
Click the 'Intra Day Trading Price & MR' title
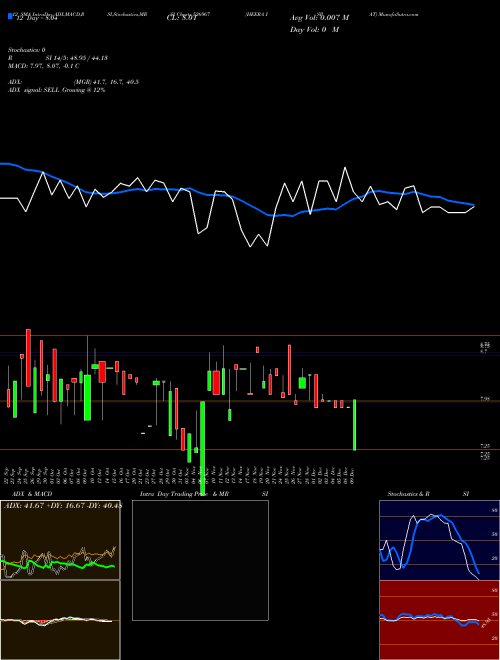(x=185, y=494)
